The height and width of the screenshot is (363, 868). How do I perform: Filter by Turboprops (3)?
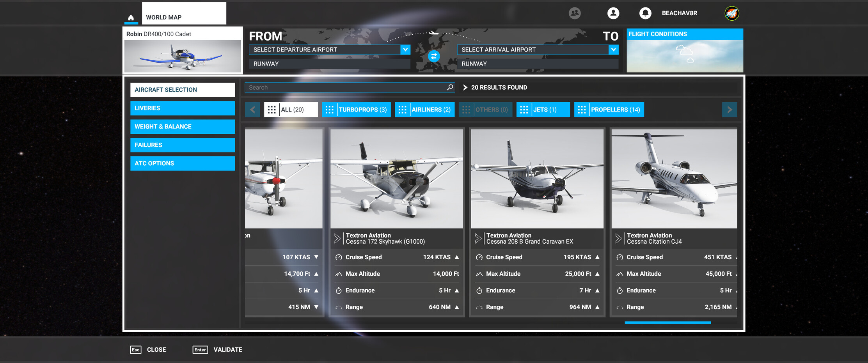point(356,110)
